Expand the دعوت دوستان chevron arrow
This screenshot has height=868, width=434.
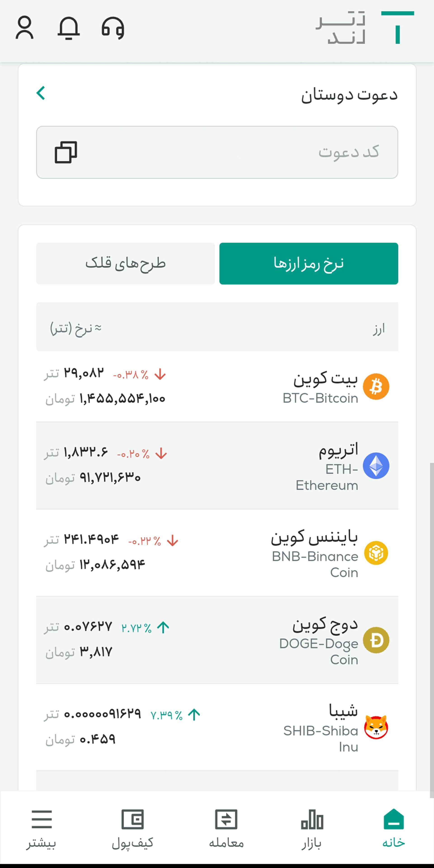point(41,93)
